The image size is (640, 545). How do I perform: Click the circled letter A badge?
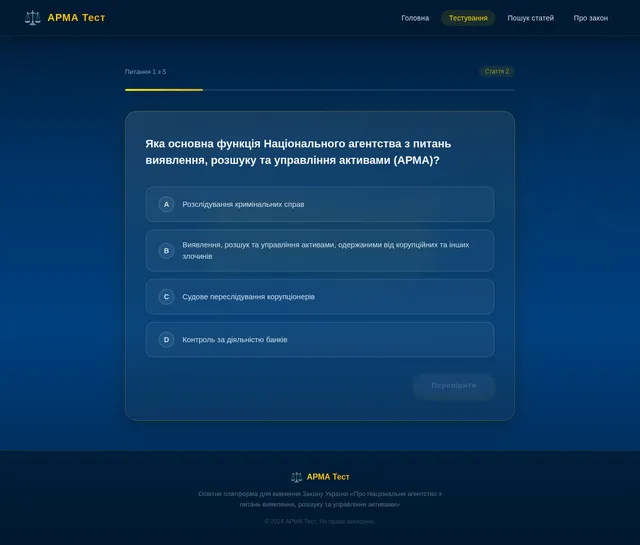166,204
